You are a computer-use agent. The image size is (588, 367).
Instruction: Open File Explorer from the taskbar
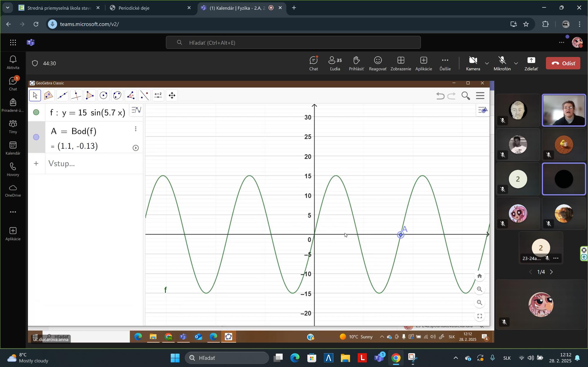click(345, 358)
